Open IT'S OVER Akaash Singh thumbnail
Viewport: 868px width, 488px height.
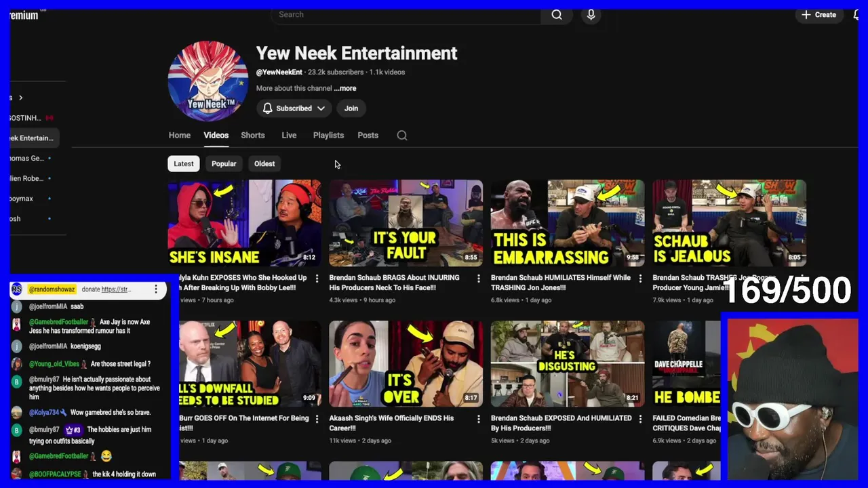(x=406, y=364)
